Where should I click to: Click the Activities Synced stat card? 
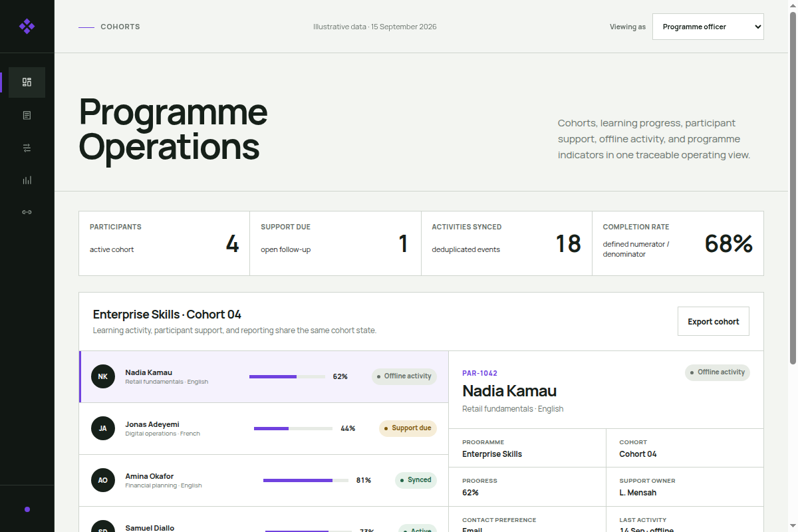pyautogui.click(x=507, y=243)
